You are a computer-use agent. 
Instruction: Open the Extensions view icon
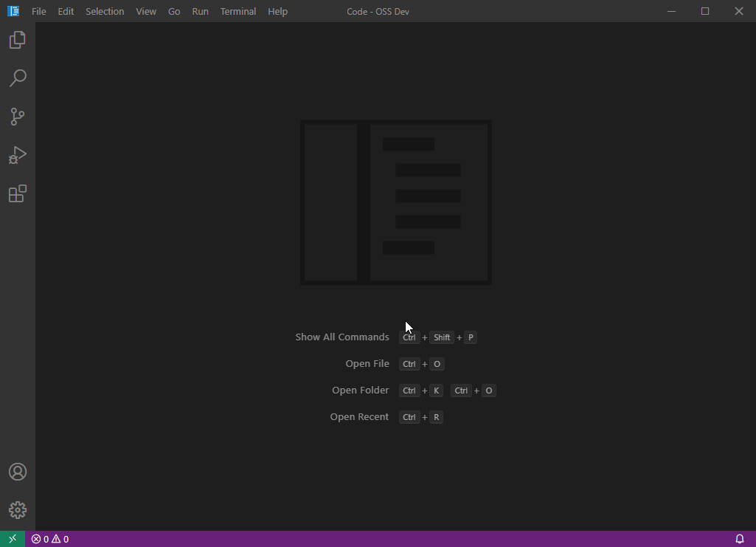point(18,194)
